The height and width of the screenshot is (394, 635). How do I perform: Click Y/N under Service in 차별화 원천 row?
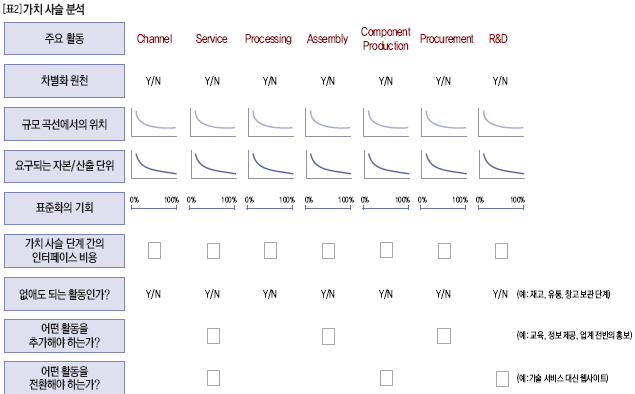click(212, 81)
